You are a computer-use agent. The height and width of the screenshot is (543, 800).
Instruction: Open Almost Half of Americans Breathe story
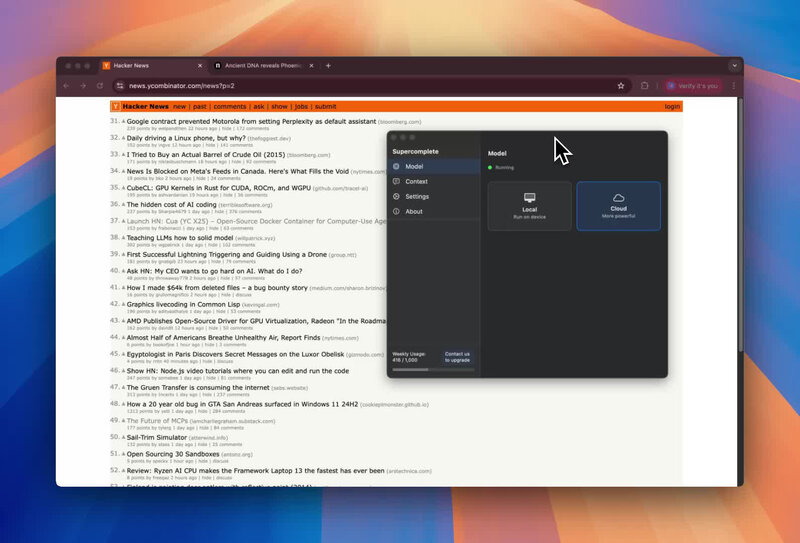tap(223, 338)
